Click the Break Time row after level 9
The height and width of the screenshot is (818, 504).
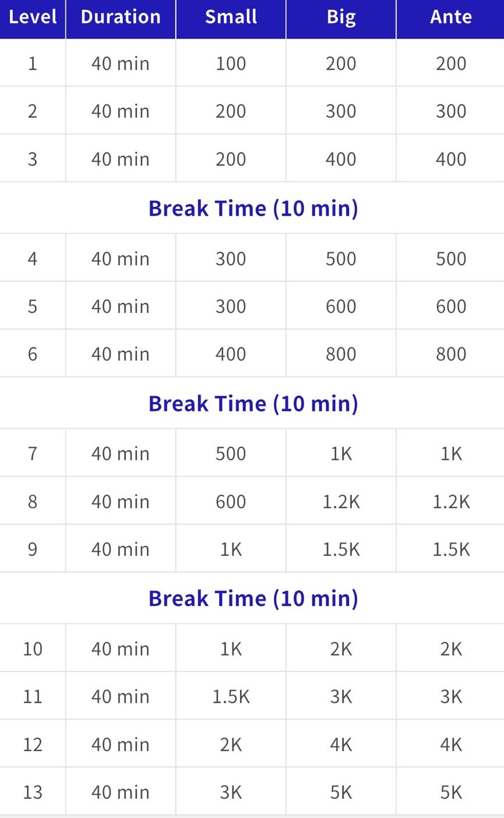pos(253,598)
